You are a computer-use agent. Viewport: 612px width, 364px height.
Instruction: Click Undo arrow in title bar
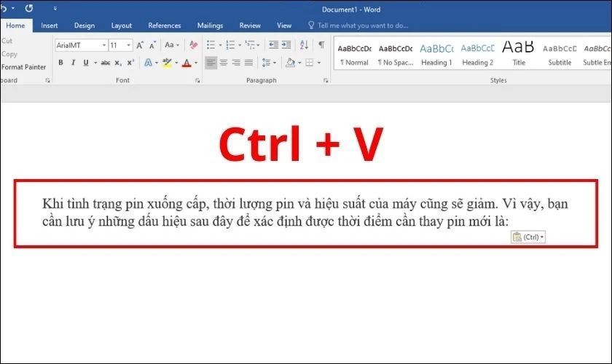4,8
